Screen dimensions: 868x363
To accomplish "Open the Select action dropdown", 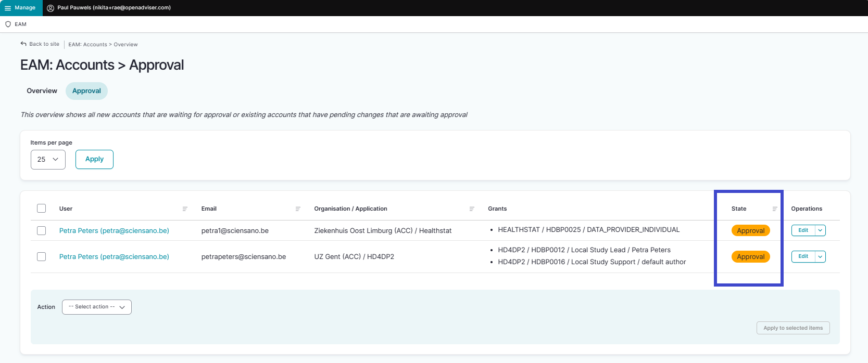I will click(x=97, y=307).
